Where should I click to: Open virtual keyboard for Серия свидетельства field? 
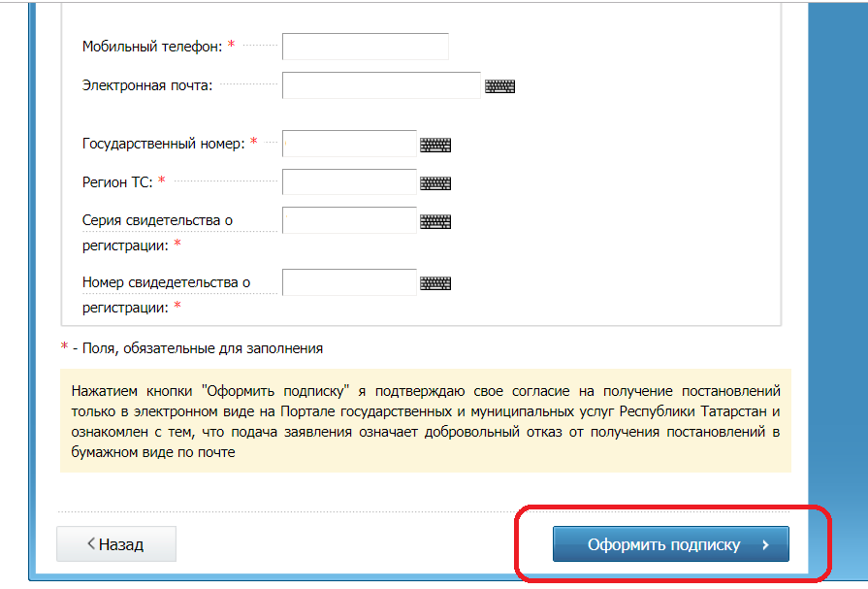435,221
